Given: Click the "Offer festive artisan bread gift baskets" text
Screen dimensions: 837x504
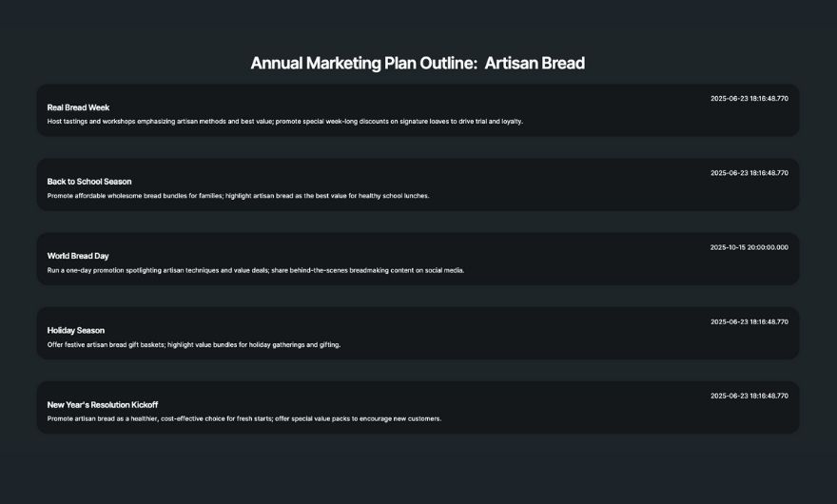Looking at the screenshot, I should 106,344.
